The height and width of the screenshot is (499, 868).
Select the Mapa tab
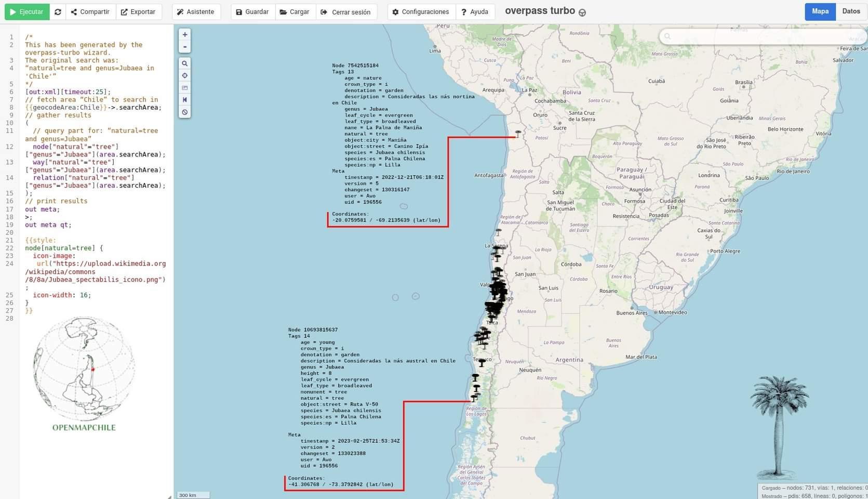pos(820,11)
